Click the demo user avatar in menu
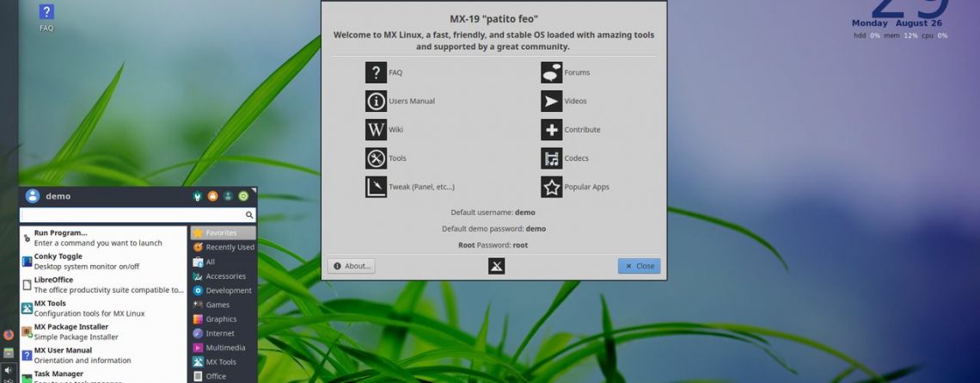This screenshot has height=383, width=980. point(33,196)
